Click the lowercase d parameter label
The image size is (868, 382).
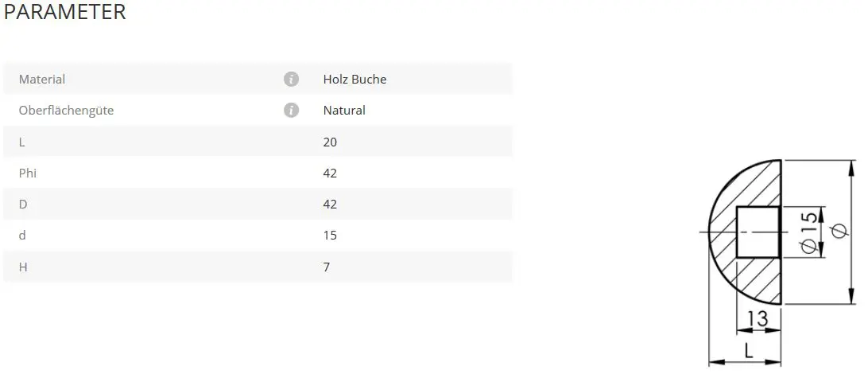pos(22,236)
